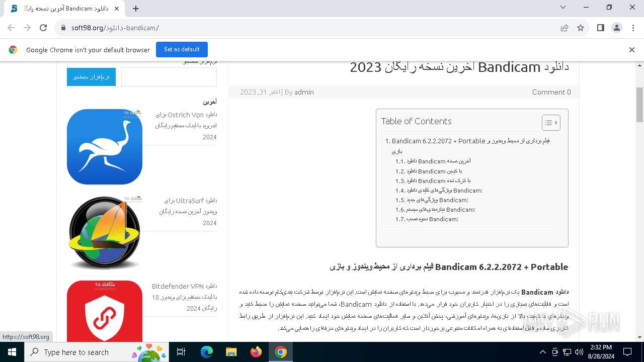Switch to the Chrome taskbar icon
Screen dimensions: 644x362
[281, 352]
